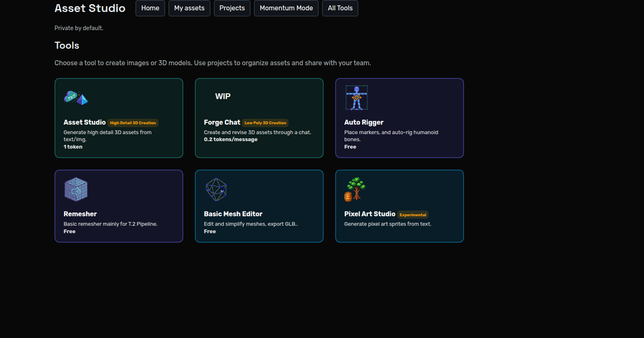
Task: Click 'Generate high detail 3D assets' description
Action: [x=107, y=136]
